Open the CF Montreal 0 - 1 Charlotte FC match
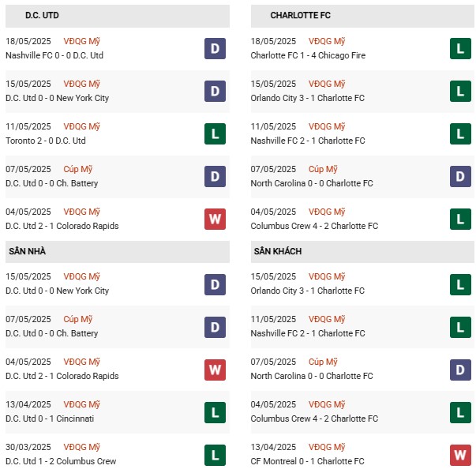 [x=307, y=461]
